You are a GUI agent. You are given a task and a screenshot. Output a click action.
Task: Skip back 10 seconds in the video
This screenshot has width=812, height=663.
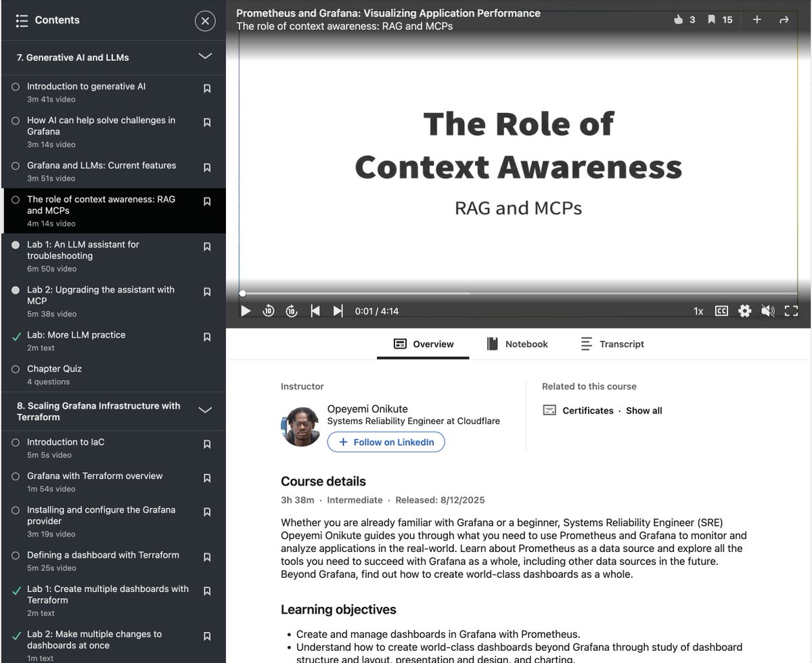269,311
